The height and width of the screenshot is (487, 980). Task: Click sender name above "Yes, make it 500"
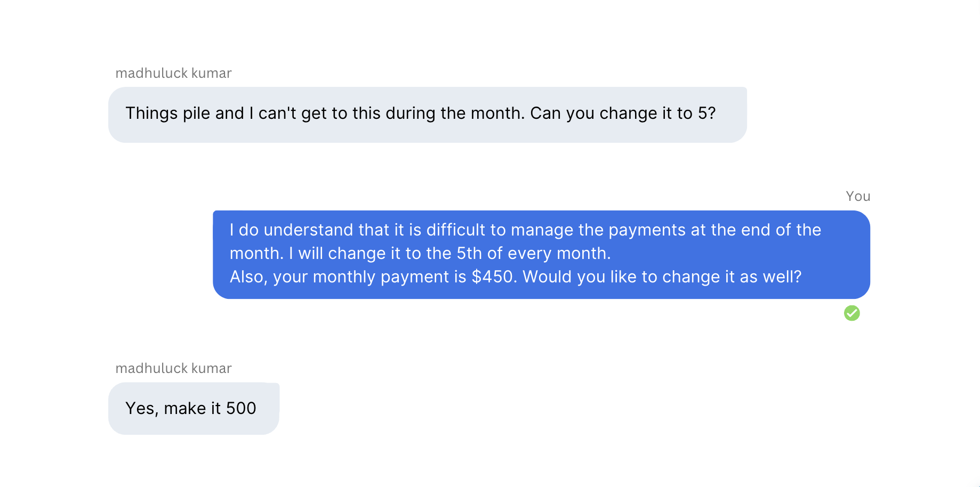[173, 368]
